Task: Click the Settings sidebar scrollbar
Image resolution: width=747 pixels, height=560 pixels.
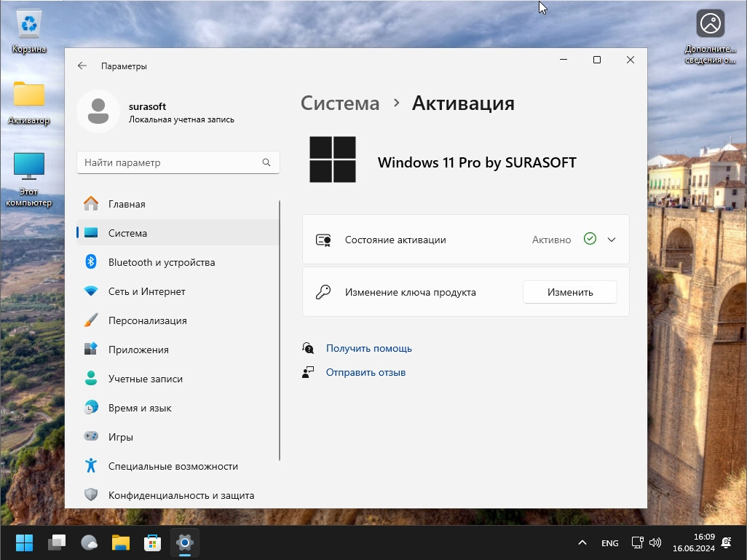Action: (x=280, y=328)
